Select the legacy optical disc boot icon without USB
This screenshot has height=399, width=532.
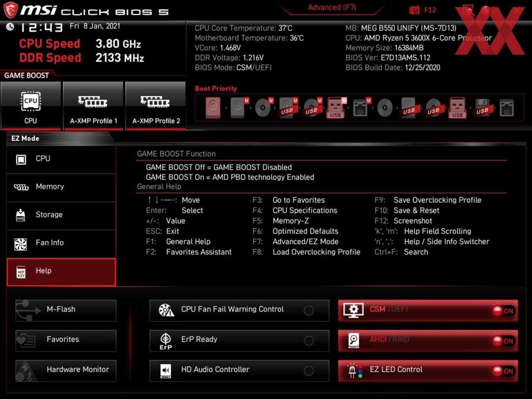[385, 108]
